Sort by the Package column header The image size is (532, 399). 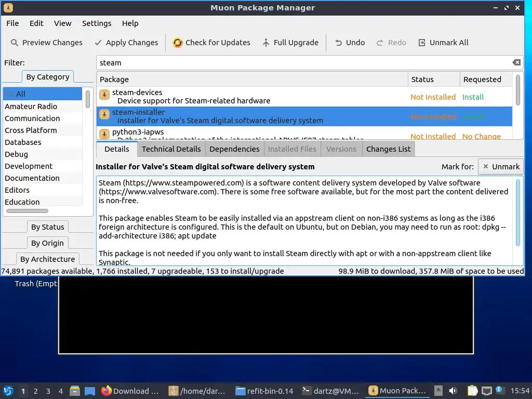[252, 79]
